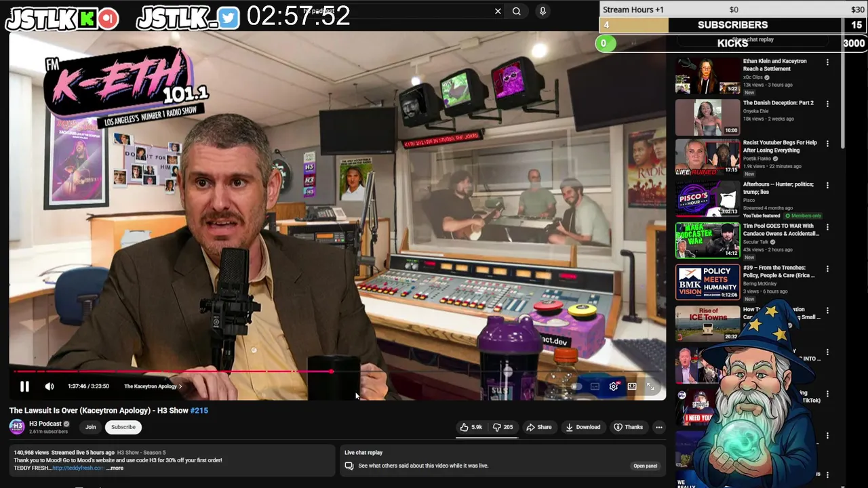Open 'Racist Youtuber Begs For Help' video thumbnail

point(707,159)
